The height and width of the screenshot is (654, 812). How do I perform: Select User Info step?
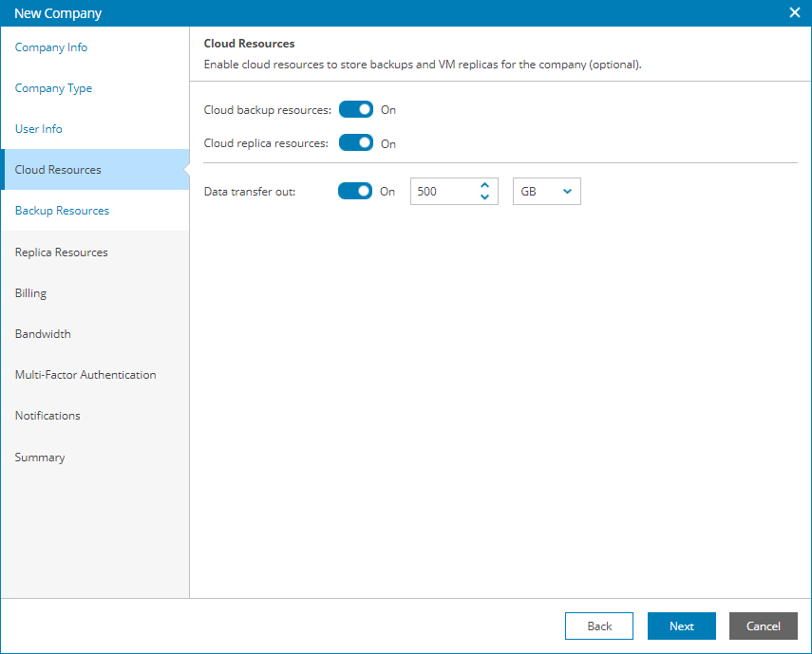39,129
